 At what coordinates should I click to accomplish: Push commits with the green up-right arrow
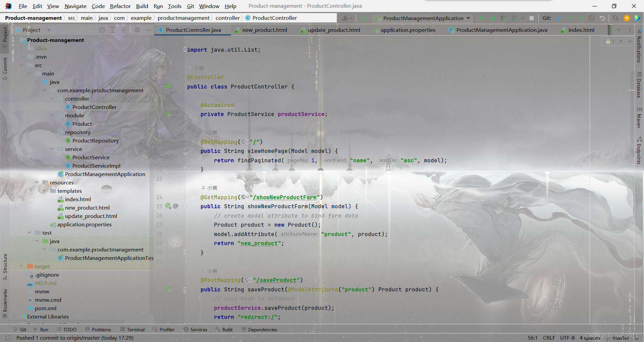point(580,18)
